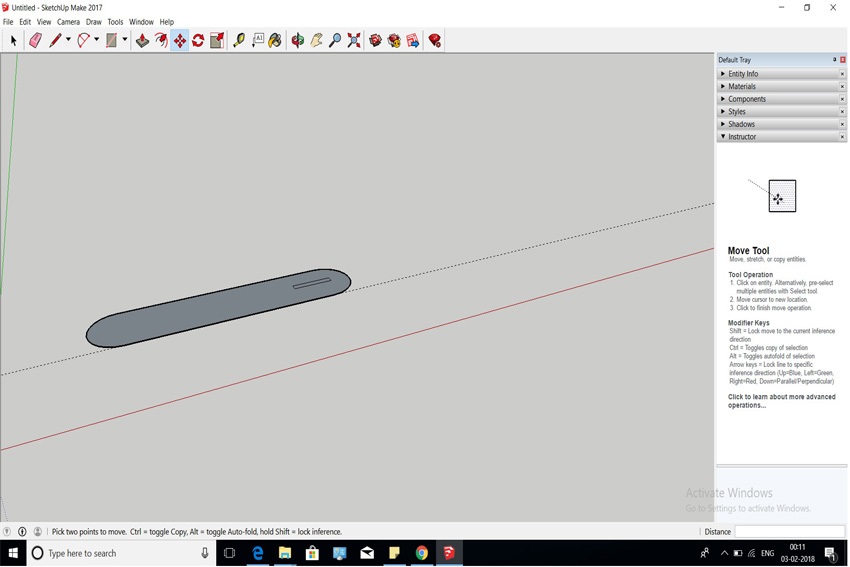Close the Shadows panel

pyautogui.click(x=842, y=124)
